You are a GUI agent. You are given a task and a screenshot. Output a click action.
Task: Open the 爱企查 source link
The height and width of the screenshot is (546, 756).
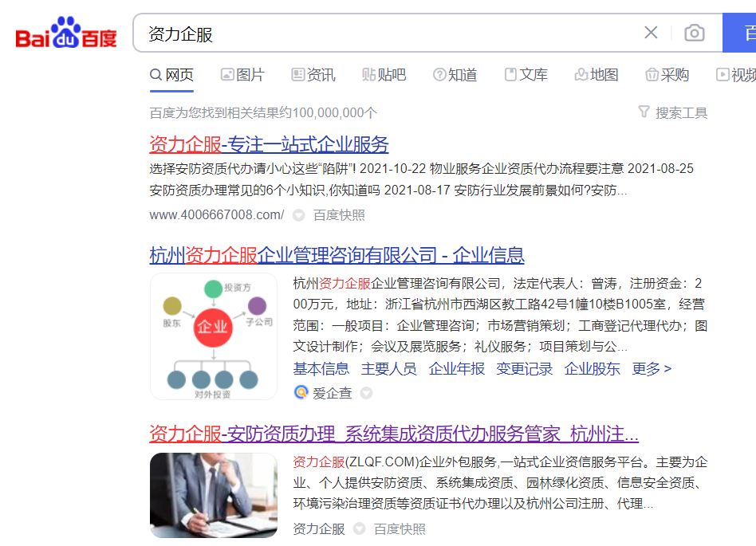(x=333, y=393)
